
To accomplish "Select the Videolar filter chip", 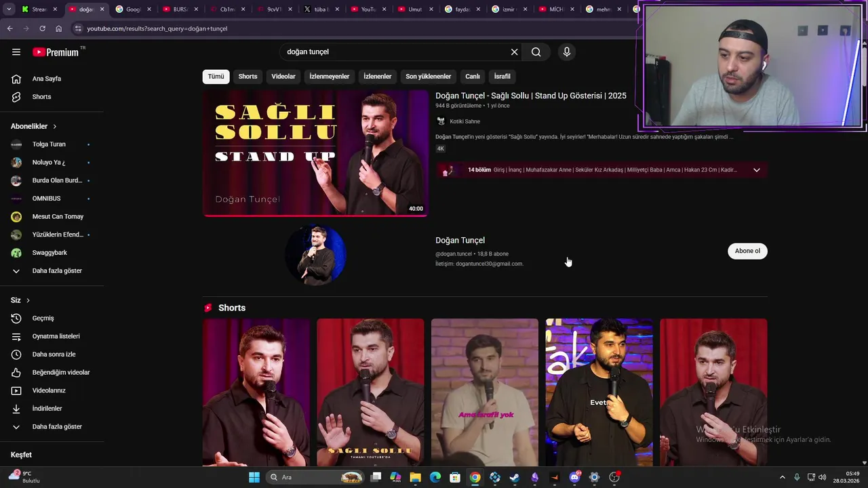I will (x=283, y=77).
